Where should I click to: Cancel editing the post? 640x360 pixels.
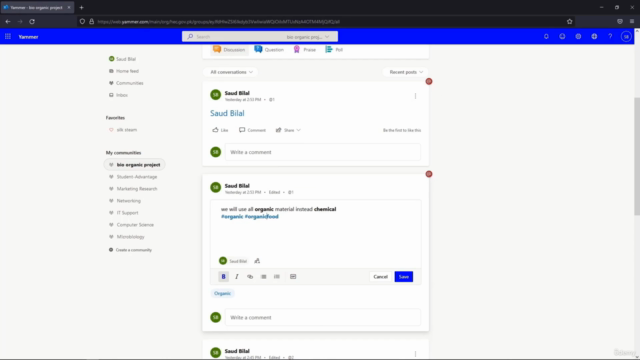click(380, 277)
